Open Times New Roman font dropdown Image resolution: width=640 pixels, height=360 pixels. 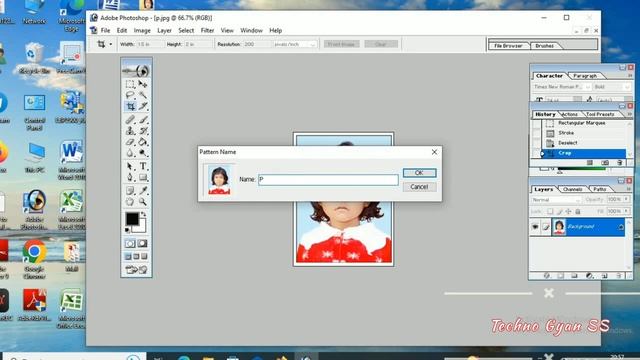pyautogui.click(x=588, y=87)
